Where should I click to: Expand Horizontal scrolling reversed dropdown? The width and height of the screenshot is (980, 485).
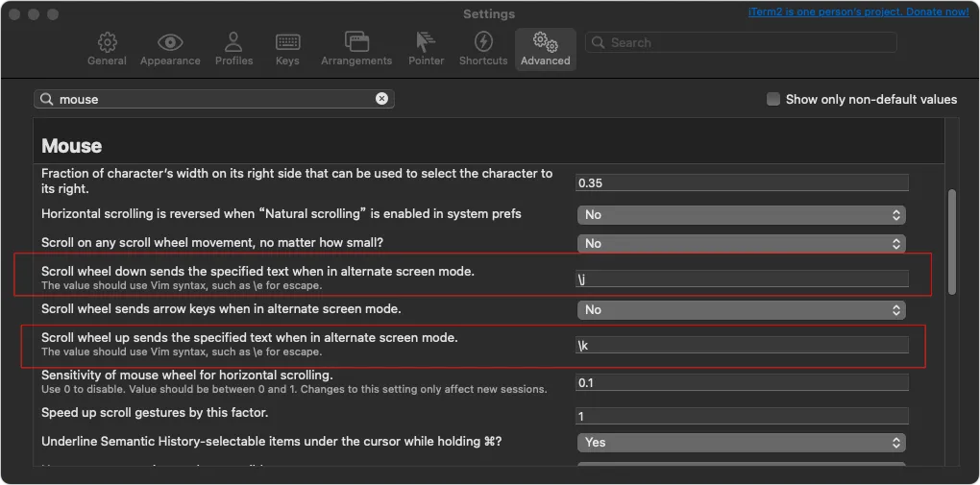[x=742, y=214]
